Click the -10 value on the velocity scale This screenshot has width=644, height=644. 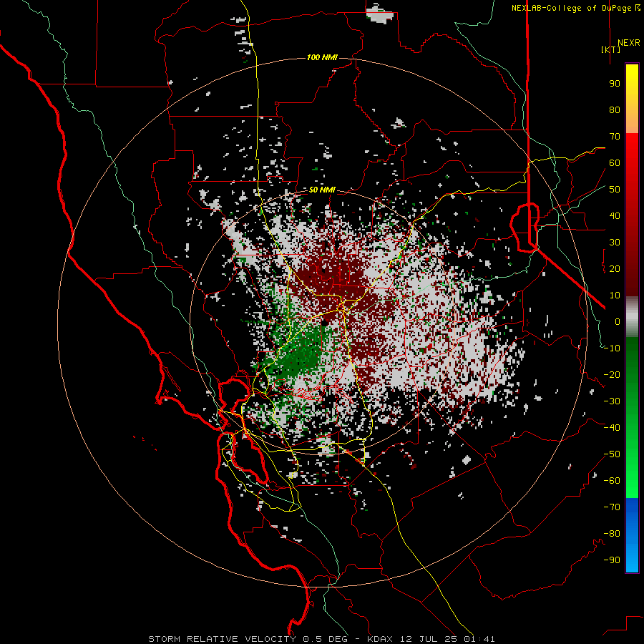pyautogui.click(x=612, y=348)
